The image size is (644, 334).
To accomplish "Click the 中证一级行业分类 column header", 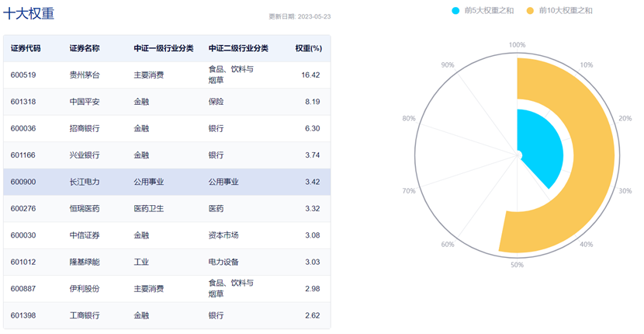I will [x=164, y=48].
